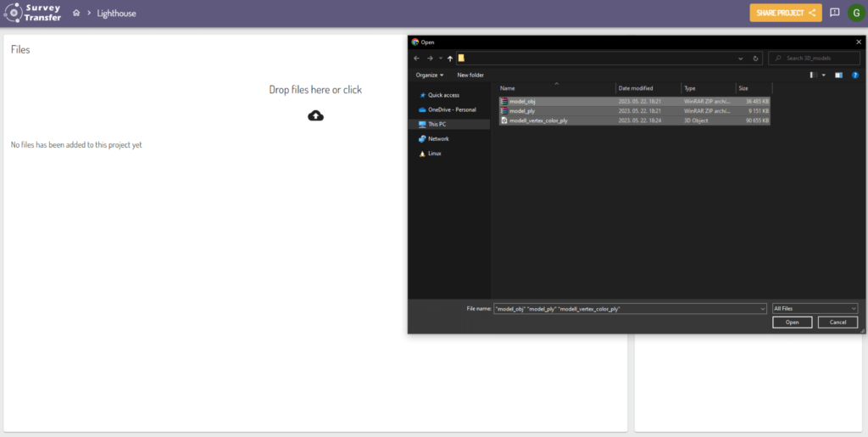Screen dimensions: 868x437
Task: Click the cloud upload icon
Action: click(315, 115)
